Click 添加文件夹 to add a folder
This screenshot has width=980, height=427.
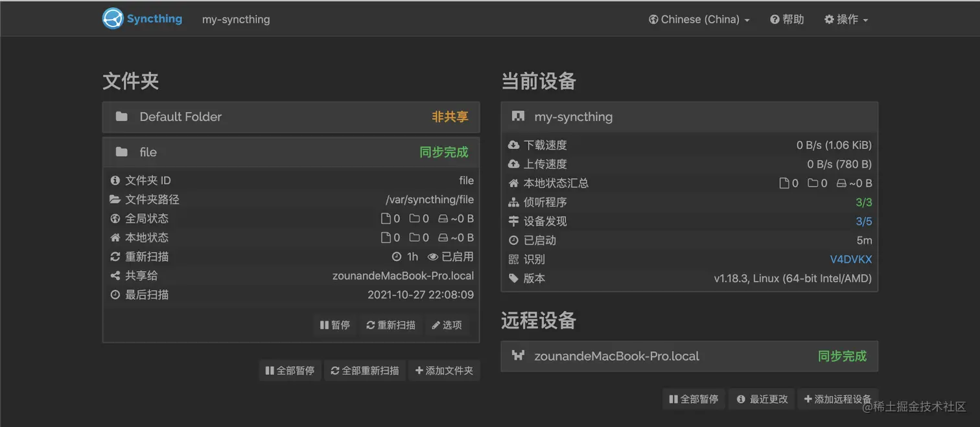point(444,371)
